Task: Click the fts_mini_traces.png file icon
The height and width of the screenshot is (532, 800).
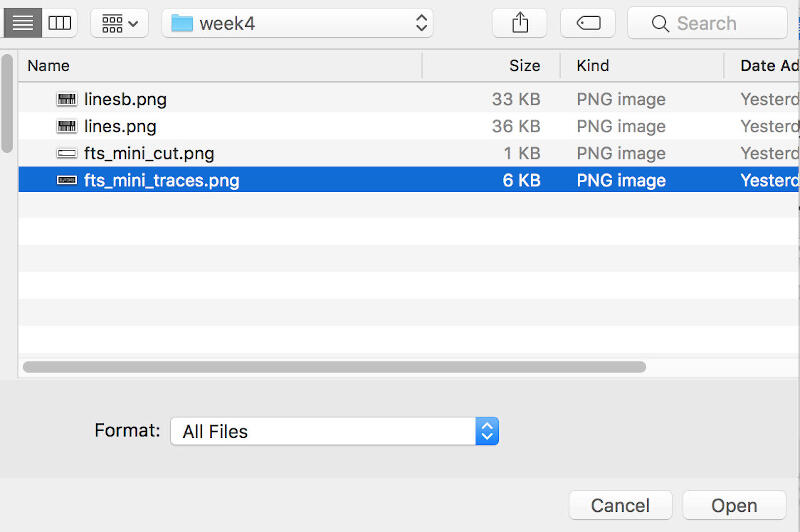Action: (67, 181)
